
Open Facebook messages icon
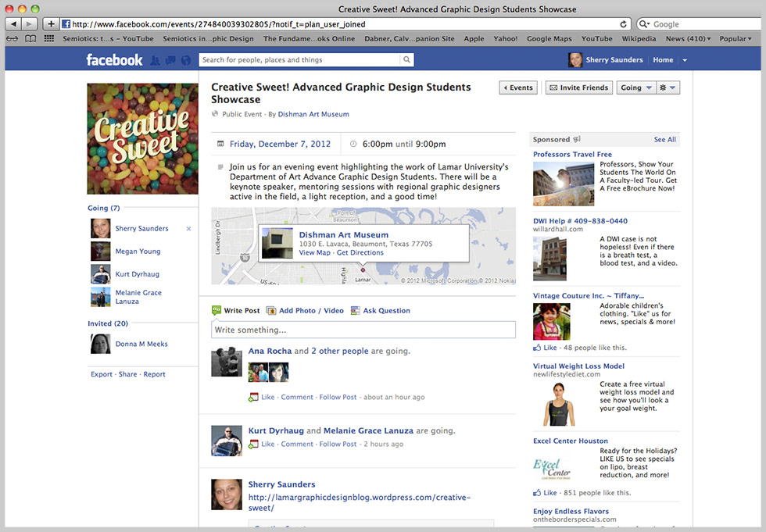pyautogui.click(x=170, y=60)
